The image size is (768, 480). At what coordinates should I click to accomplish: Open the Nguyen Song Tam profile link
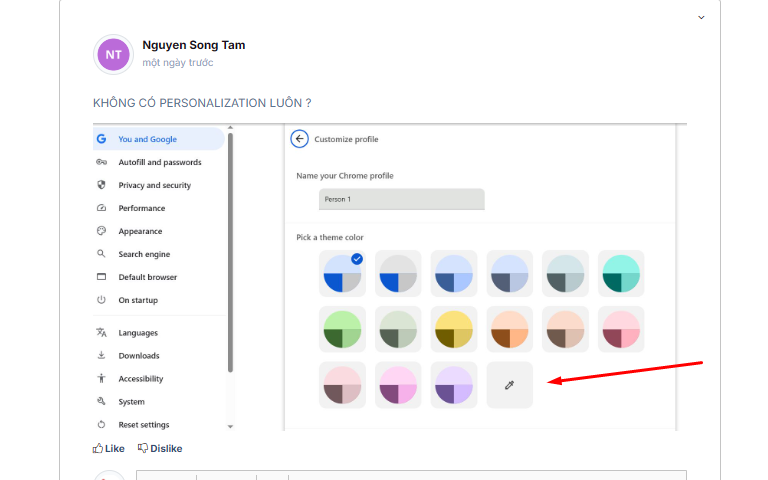click(x=194, y=45)
